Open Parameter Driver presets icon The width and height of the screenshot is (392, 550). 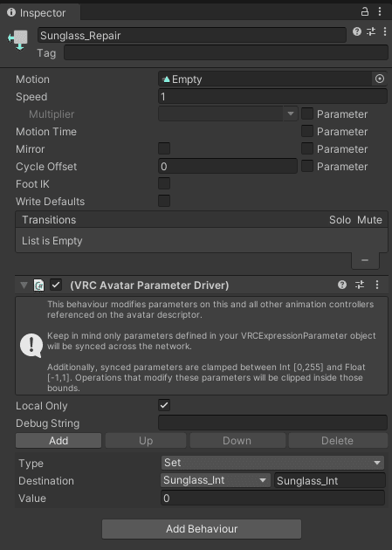pos(360,285)
